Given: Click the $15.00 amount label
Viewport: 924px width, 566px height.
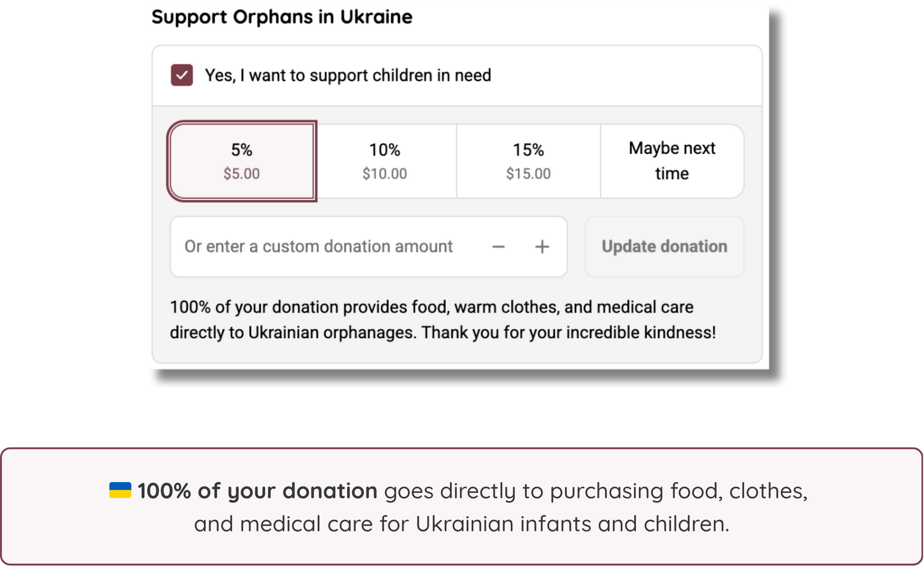Looking at the screenshot, I should point(528,174).
